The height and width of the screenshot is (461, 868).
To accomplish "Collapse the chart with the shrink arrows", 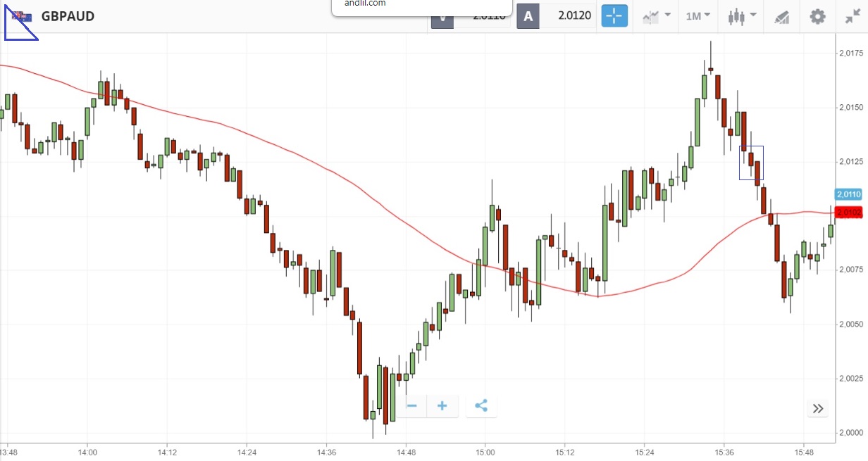I will [852, 16].
